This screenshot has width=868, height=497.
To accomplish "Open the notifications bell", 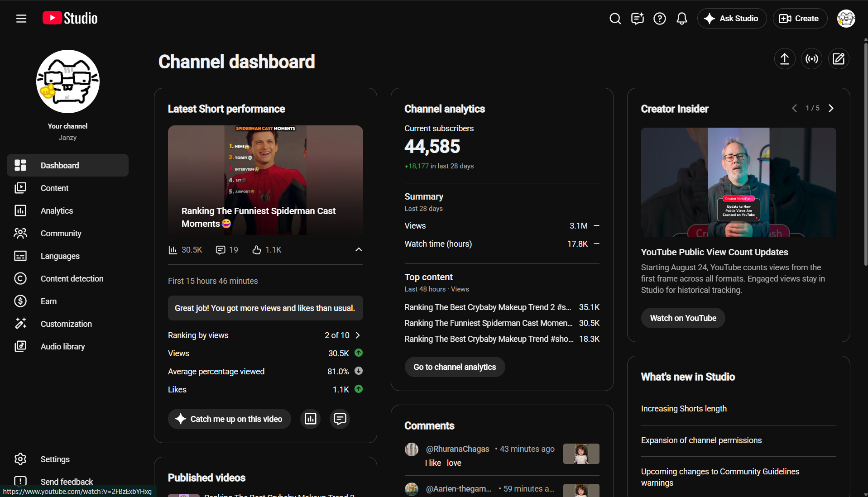I will tap(681, 19).
